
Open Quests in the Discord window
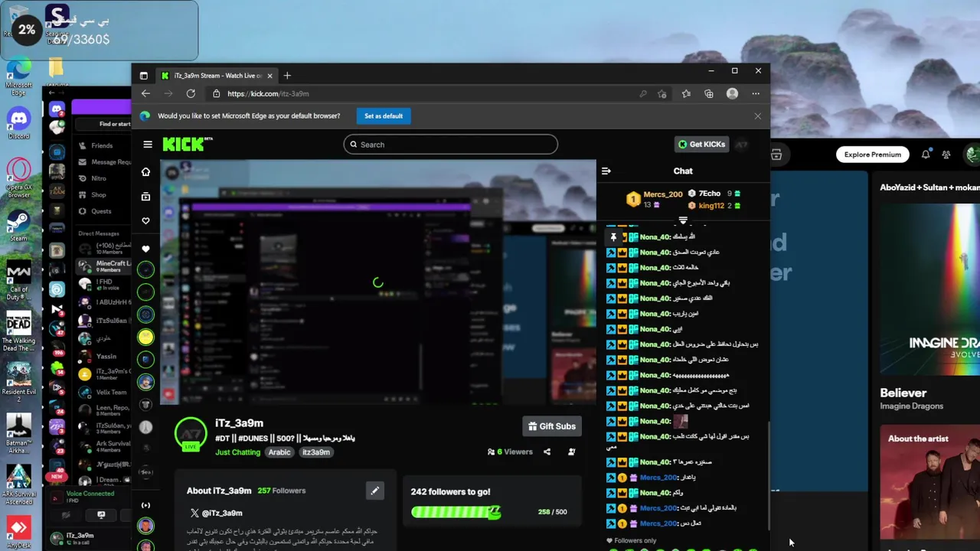[x=101, y=211]
